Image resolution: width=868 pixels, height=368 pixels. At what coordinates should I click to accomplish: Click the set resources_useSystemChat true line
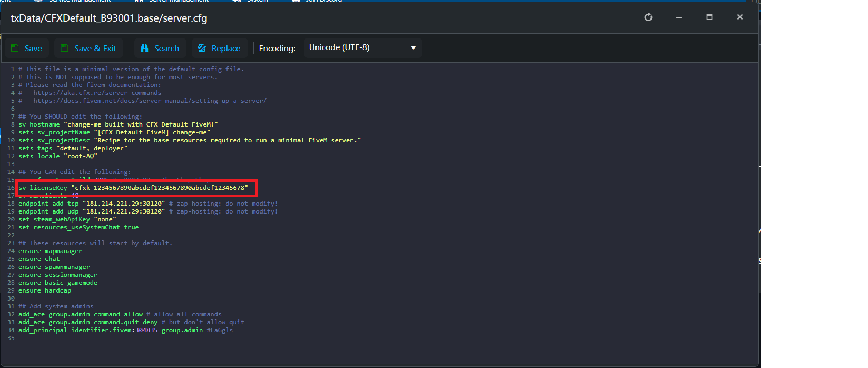[78, 227]
